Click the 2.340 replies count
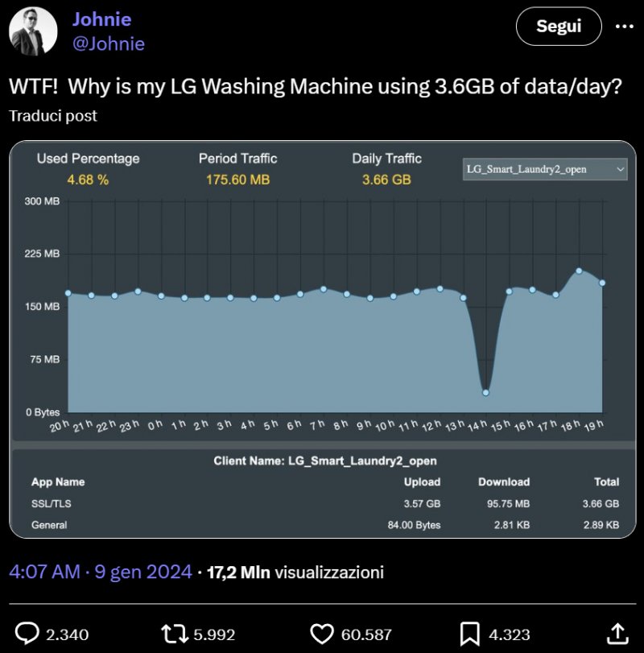Viewport: 644px width, 653px height. [67, 634]
